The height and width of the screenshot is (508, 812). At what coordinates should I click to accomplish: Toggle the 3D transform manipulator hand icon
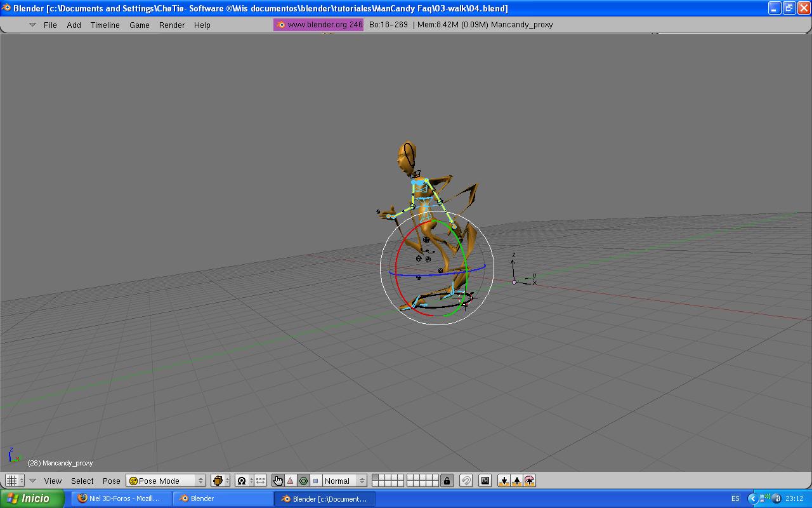point(278,481)
